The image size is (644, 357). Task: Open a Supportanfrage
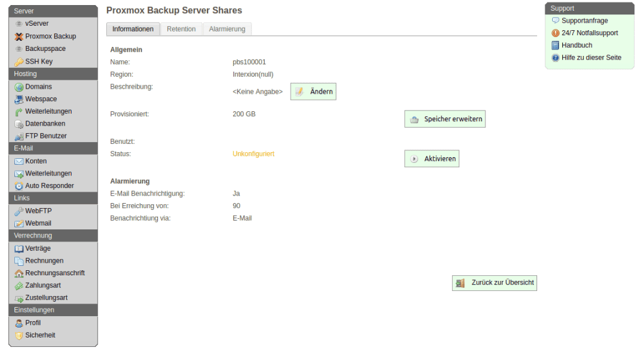(585, 21)
